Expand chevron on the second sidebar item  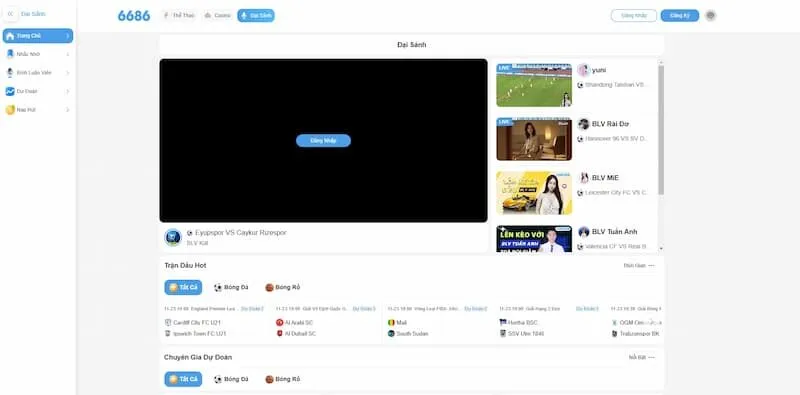pyautogui.click(x=67, y=54)
